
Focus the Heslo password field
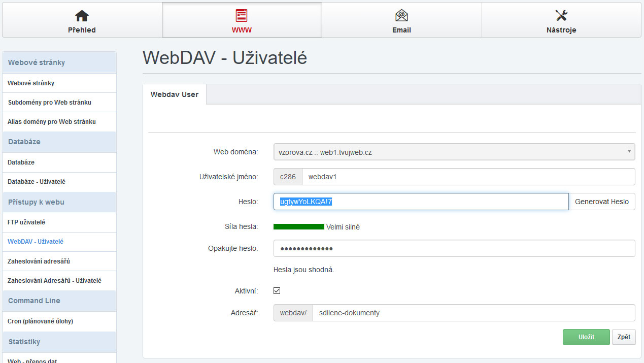click(x=420, y=202)
